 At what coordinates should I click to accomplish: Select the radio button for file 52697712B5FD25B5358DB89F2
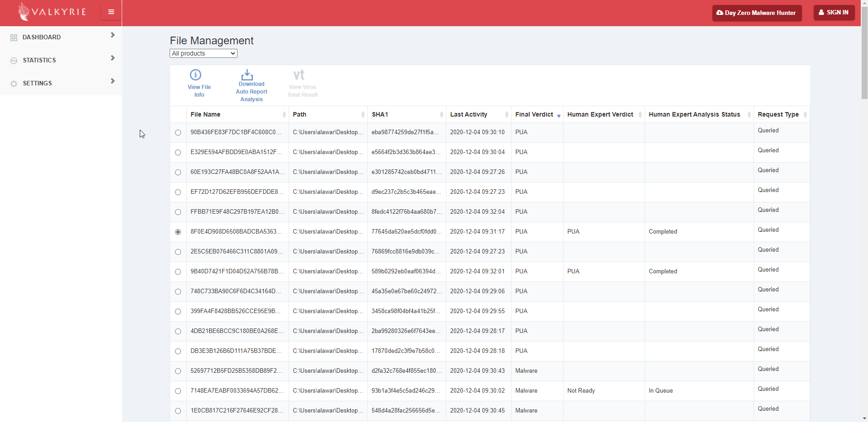tap(178, 371)
